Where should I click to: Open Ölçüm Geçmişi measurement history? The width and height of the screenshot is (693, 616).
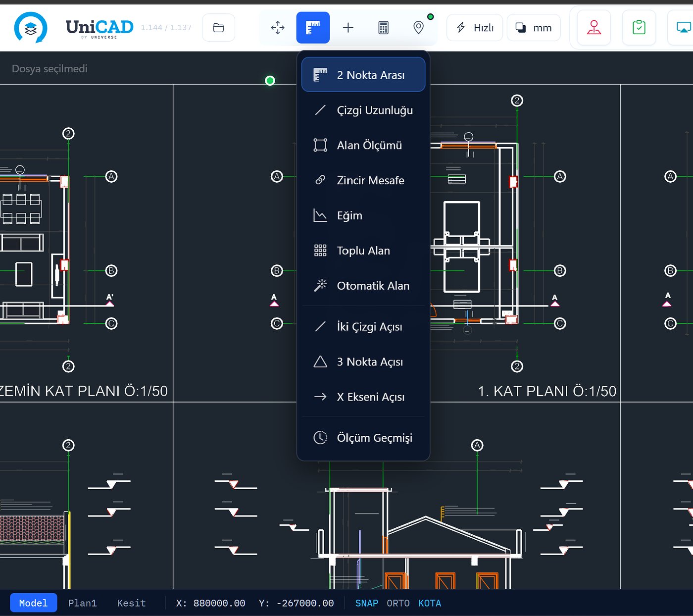[x=363, y=438]
